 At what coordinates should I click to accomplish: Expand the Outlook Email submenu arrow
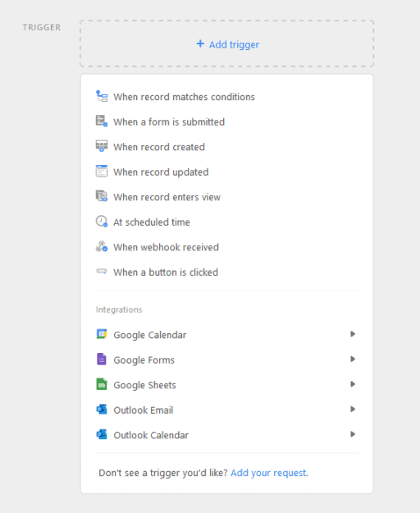point(353,410)
